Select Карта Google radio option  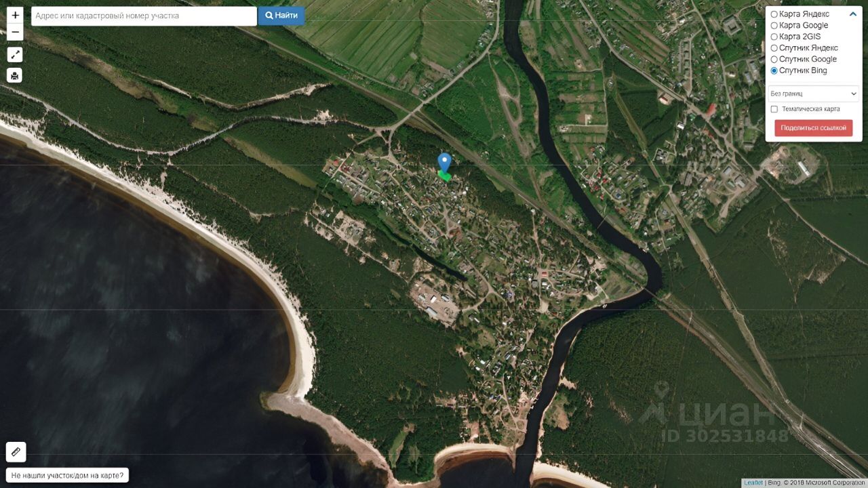(774, 25)
